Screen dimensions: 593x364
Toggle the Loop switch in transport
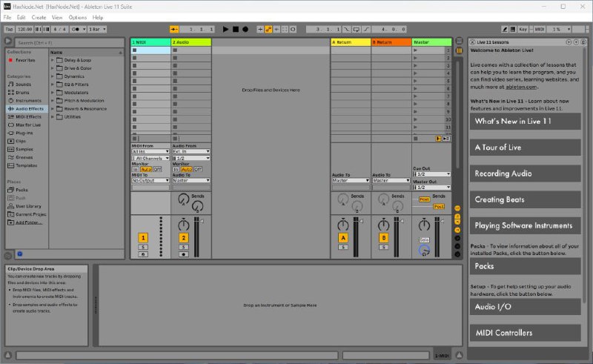pos(357,29)
